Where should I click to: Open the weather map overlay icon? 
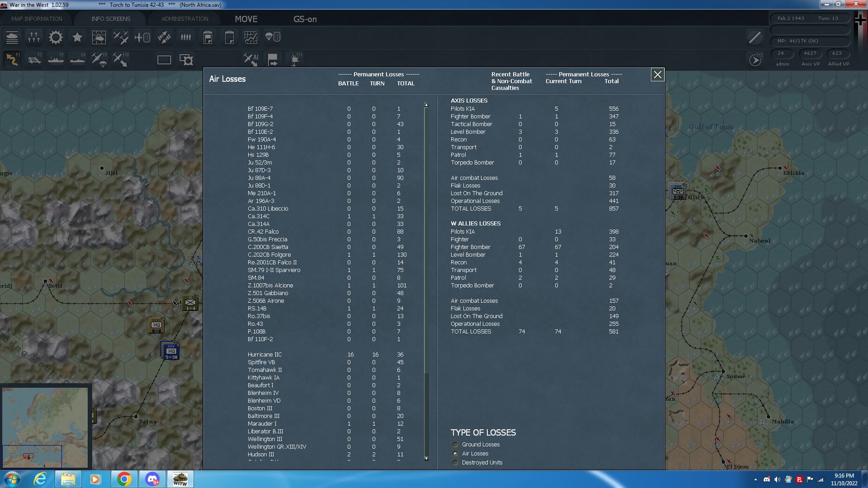(99, 38)
